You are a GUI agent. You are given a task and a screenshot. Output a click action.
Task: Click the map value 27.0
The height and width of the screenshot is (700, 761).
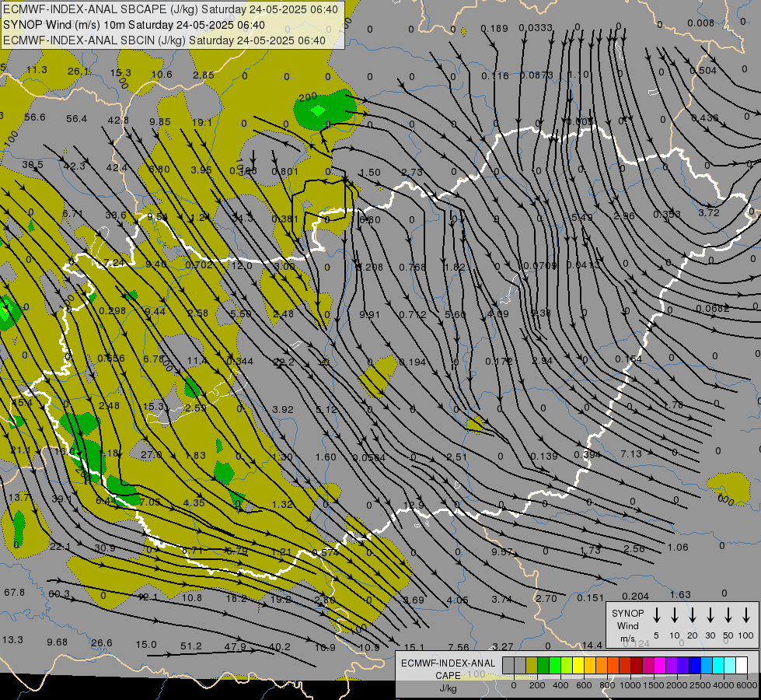tap(151, 455)
